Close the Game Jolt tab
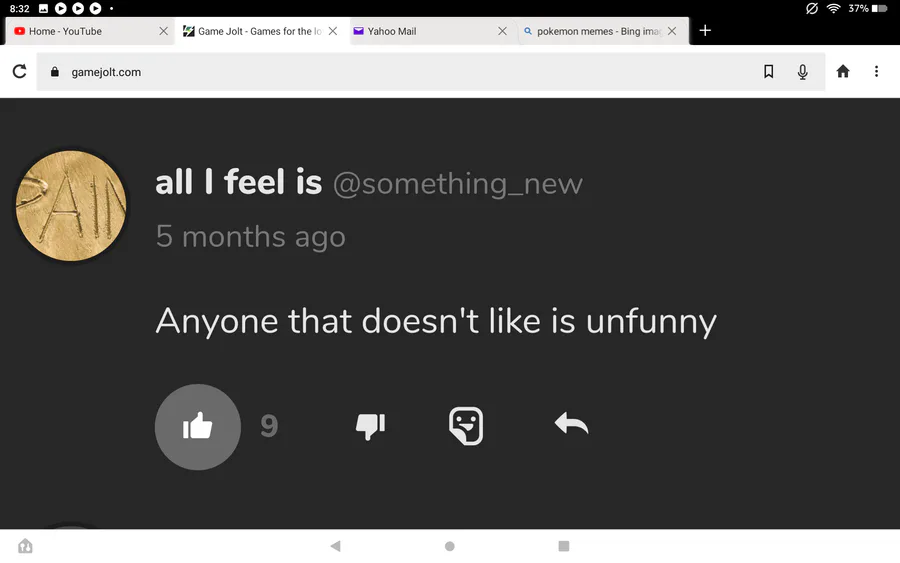The image size is (900, 563). click(333, 31)
